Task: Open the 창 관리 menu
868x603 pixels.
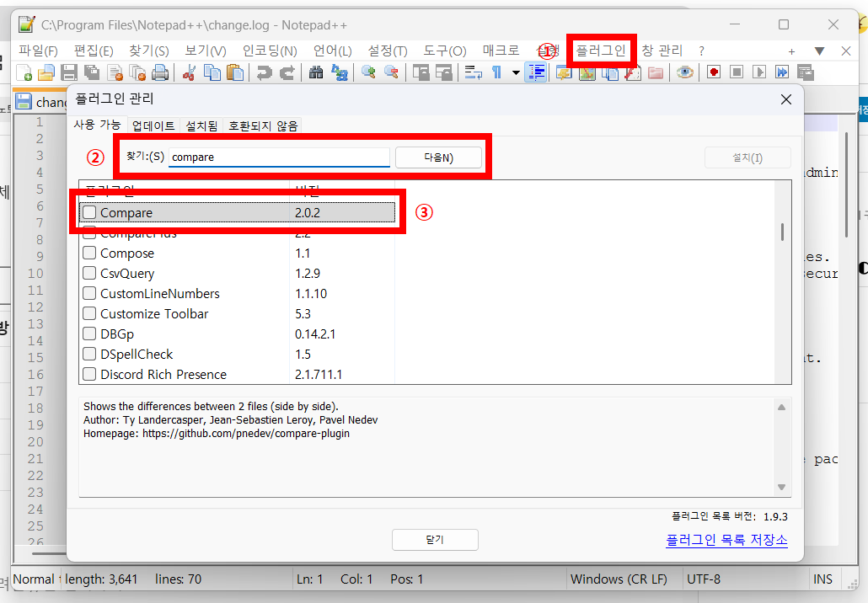Action: click(x=662, y=51)
